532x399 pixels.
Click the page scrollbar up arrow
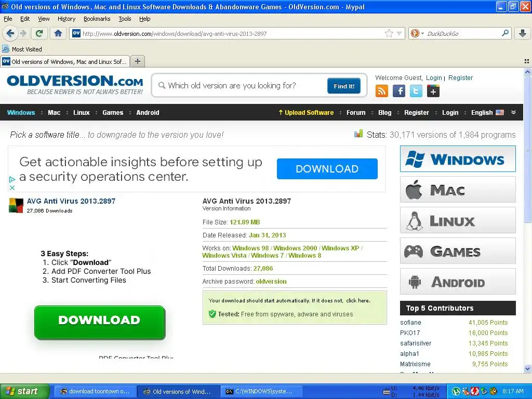[x=527, y=72]
